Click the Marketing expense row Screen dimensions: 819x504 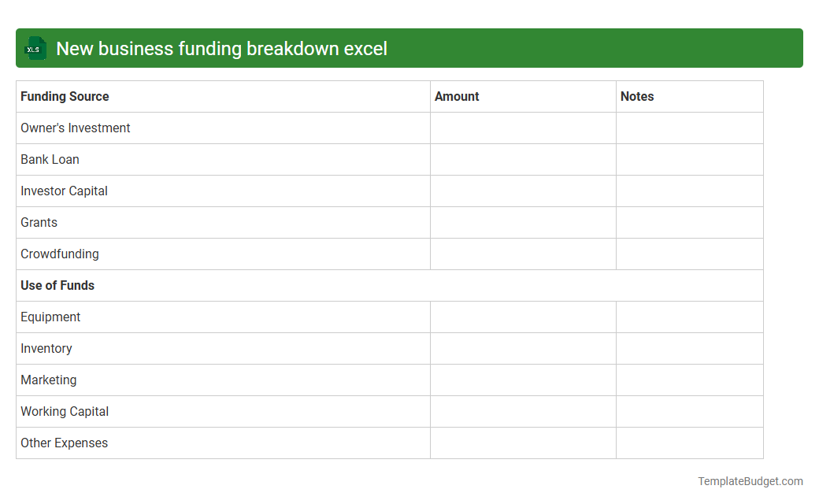coord(49,380)
